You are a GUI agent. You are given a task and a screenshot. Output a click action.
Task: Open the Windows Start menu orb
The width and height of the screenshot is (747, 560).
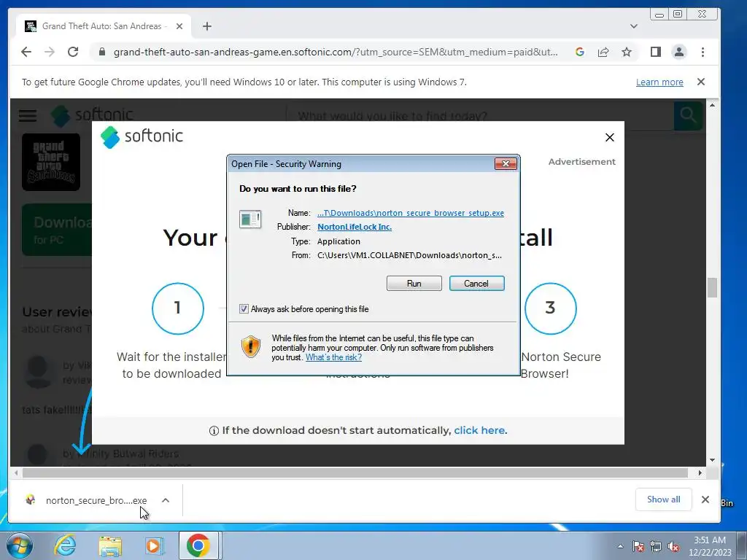(x=20, y=545)
